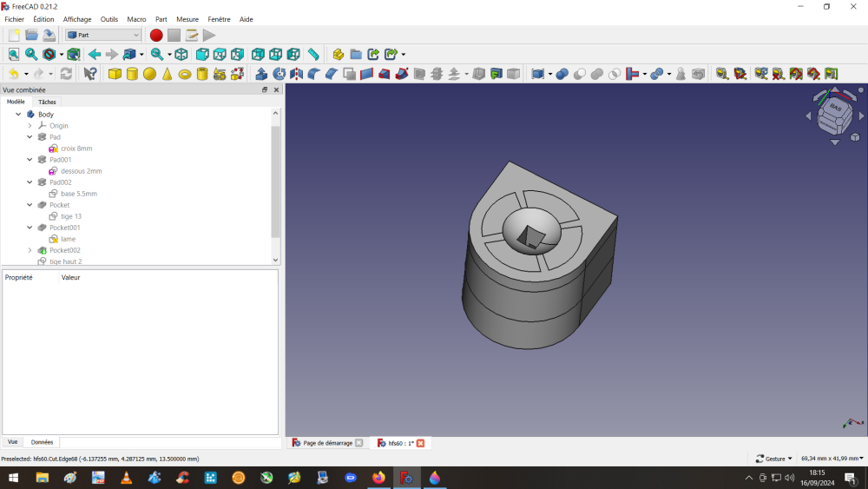This screenshot has width=868, height=489.
Task: Select the Mirror tool
Action: coord(297,74)
